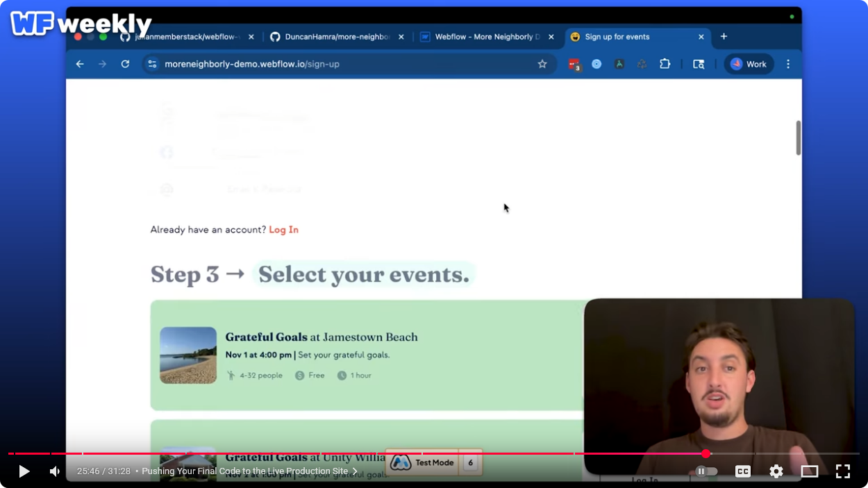Switch to theater mode
The width and height of the screenshot is (868, 488).
(810, 471)
